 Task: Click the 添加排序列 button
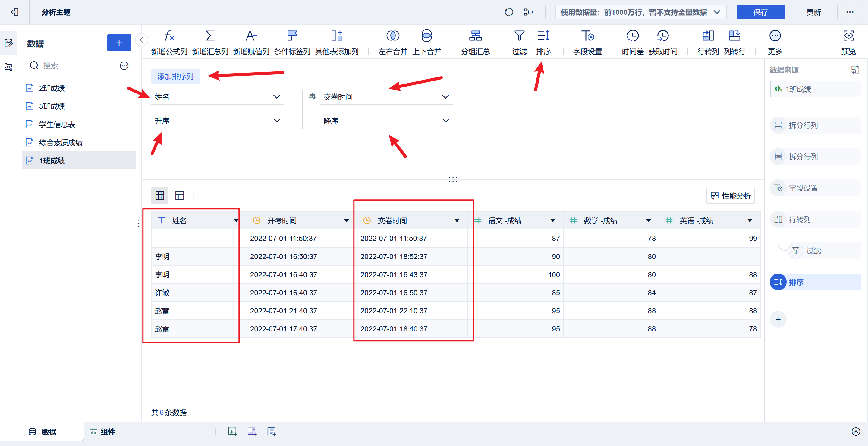point(175,77)
